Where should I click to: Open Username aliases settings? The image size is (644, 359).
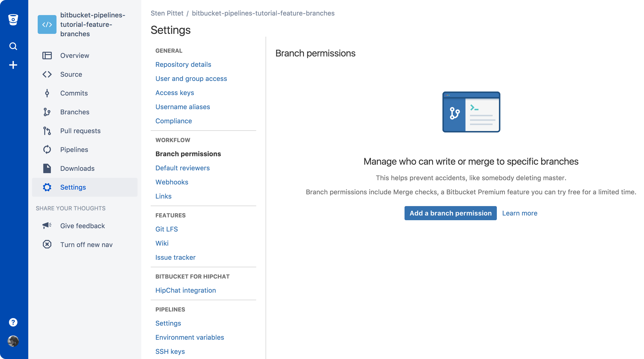coord(182,107)
